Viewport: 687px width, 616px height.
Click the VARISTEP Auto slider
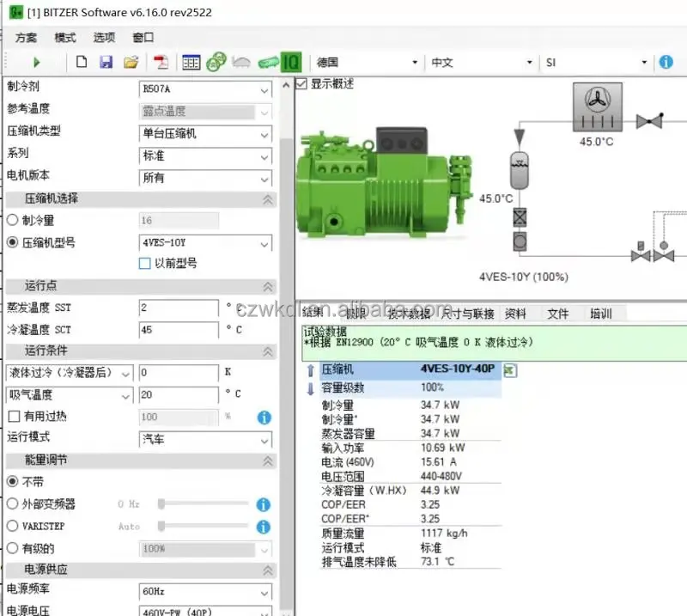pyautogui.click(x=204, y=526)
